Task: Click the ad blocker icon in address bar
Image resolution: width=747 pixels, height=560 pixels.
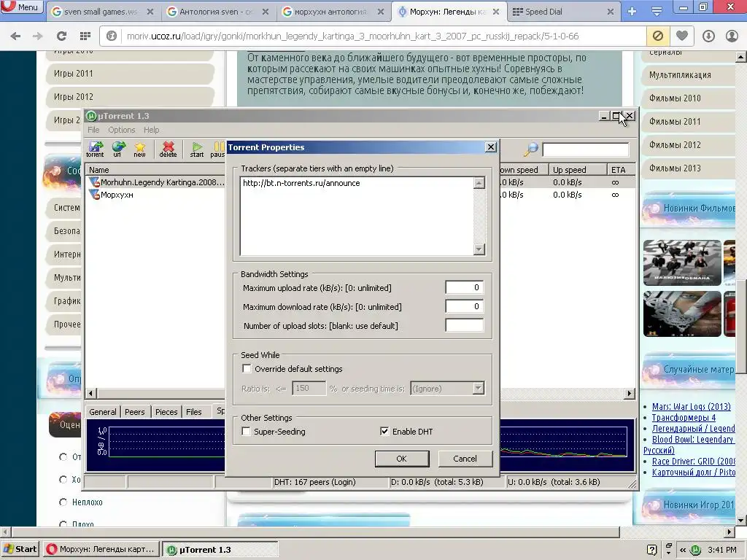Action: [657, 36]
